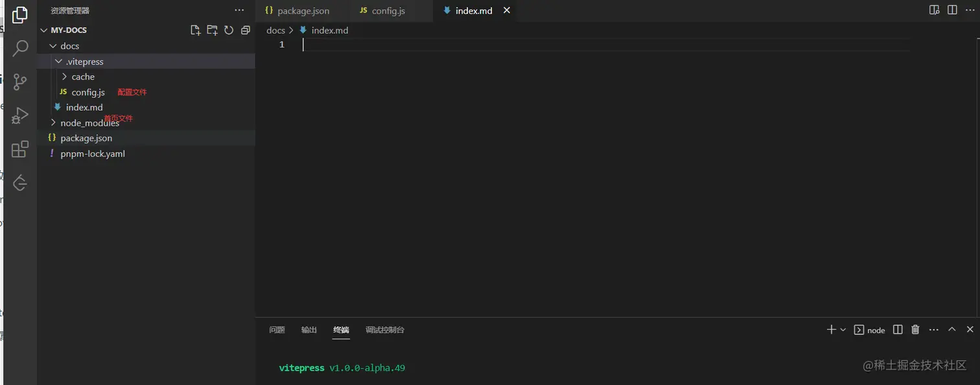Switch to the 问题 panel tab
This screenshot has width=980, height=385.
(x=277, y=330)
